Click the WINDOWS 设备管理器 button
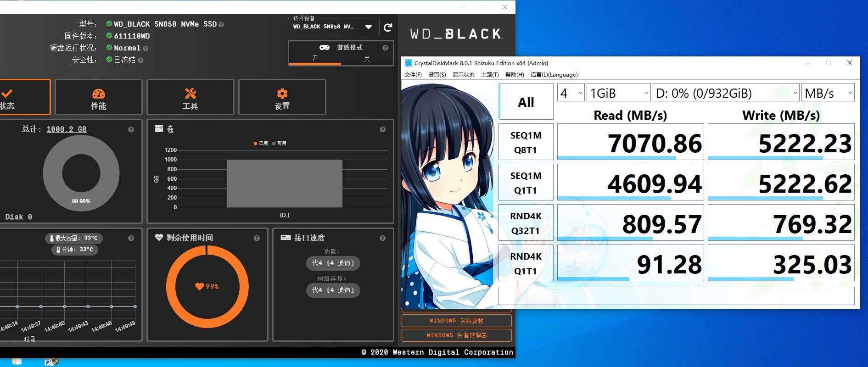Screen dimensions: 868x367 [457, 335]
